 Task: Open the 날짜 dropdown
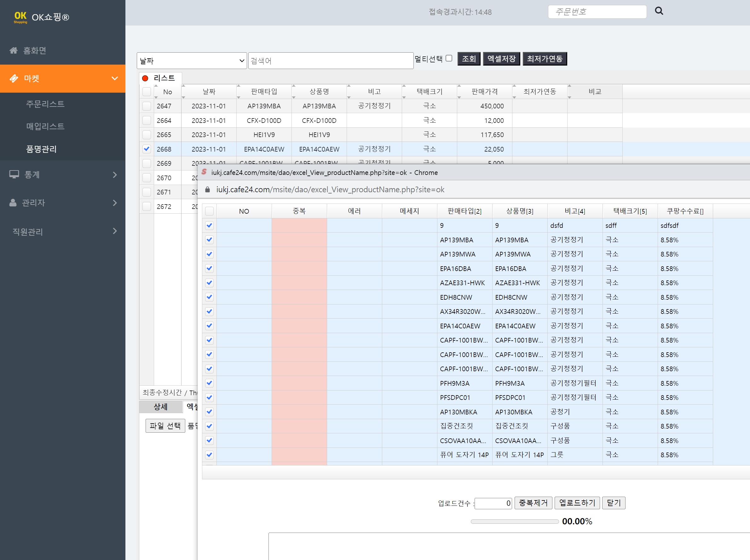pyautogui.click(x=192, y=61)
